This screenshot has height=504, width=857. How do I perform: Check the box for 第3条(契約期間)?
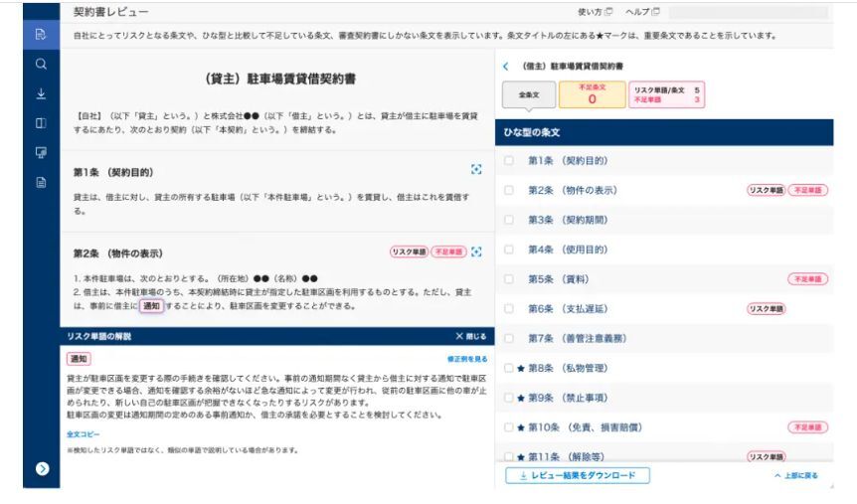tap(509, 220)
